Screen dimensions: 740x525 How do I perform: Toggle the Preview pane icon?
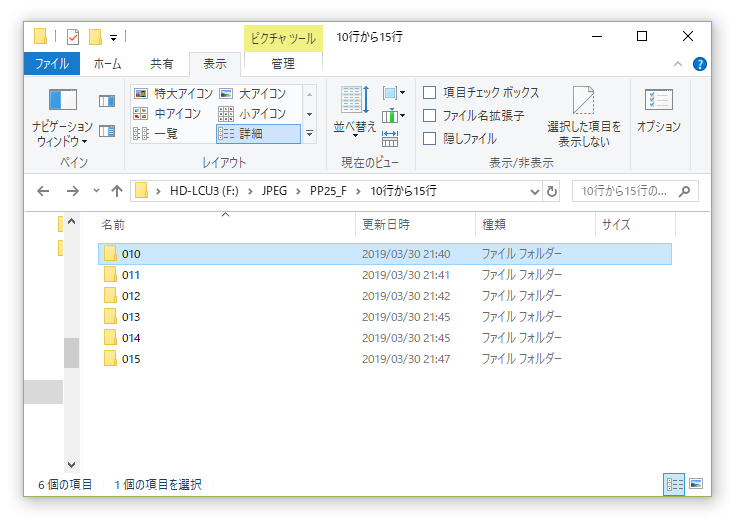click(107, 101)
